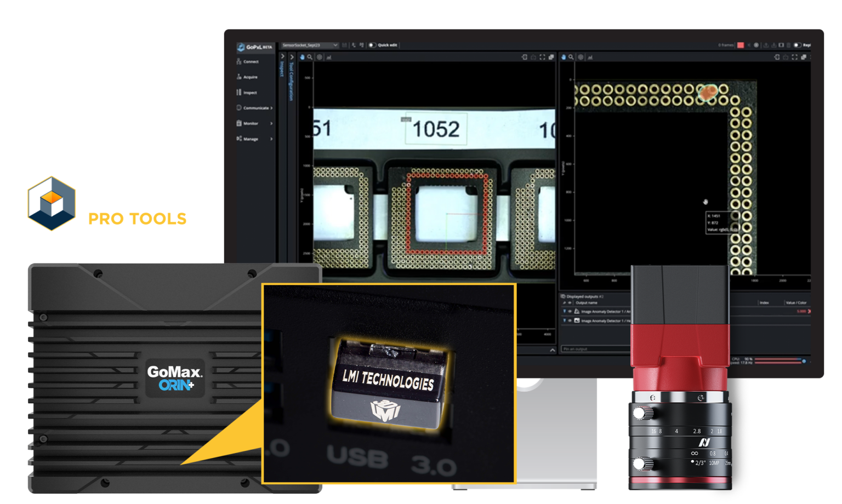This screenshot has width=842, height=504.
Task: Toggle visibility of first Image Anomaly Detector output
Action: point(570,312)
